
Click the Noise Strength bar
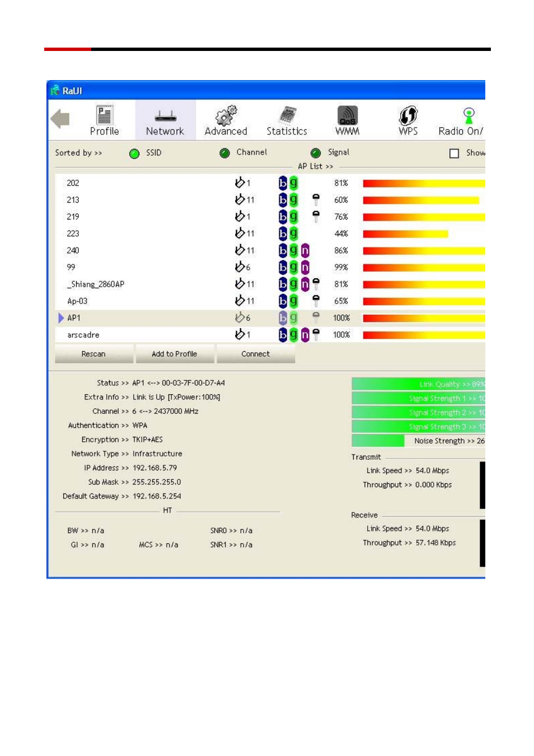[418, 441]
